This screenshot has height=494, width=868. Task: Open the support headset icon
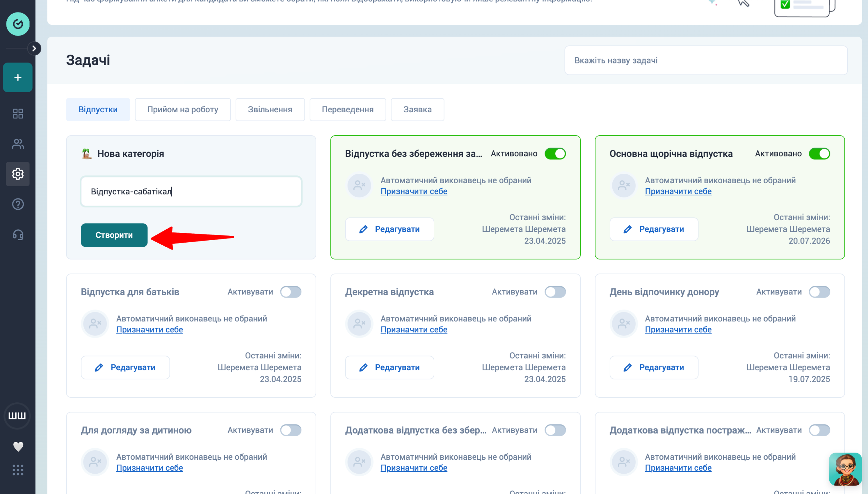[x=18, y=235]
